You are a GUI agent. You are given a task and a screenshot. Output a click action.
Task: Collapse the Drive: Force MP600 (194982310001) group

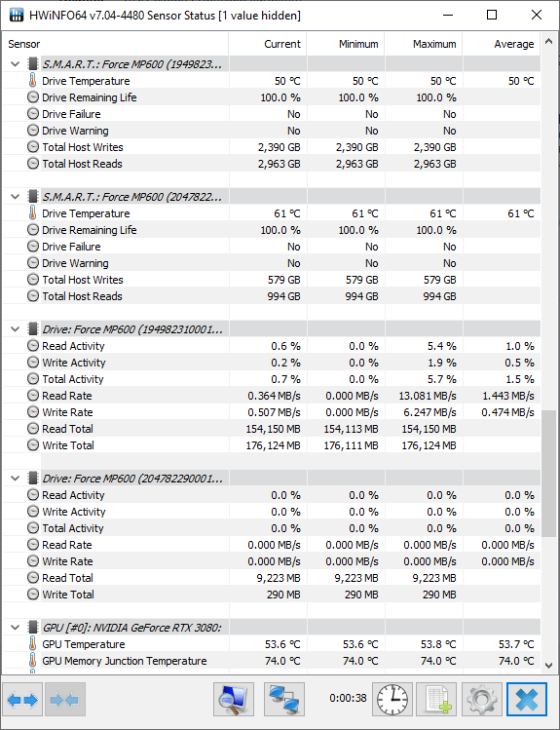16,329
